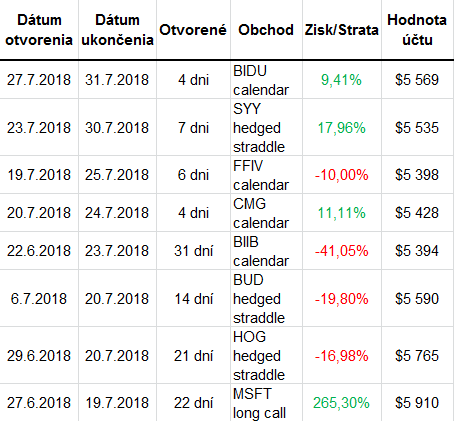Click the Otvorené column header
This screenshot has height=421, width=454.
coord(193,30)
